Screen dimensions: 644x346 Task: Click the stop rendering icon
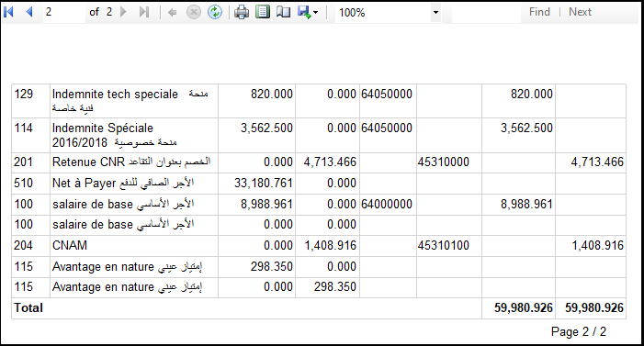coord(194,12)
